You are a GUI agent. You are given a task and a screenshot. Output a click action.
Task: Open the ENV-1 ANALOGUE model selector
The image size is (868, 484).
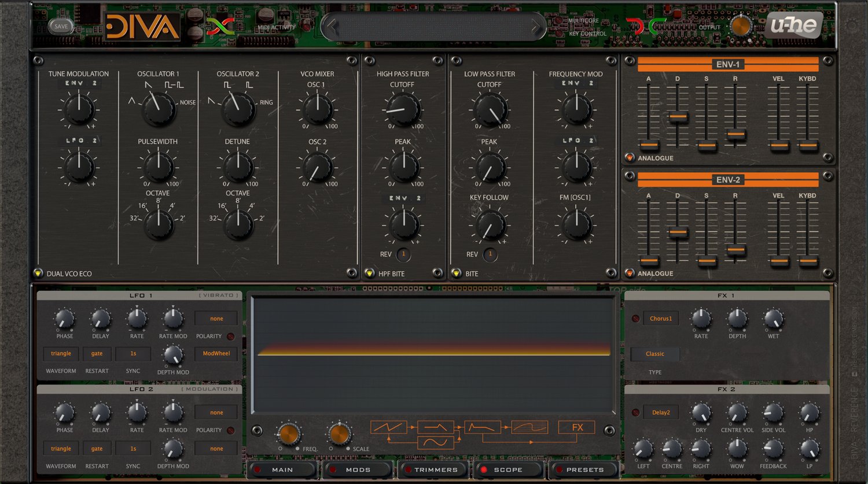[x=630, y=157]
